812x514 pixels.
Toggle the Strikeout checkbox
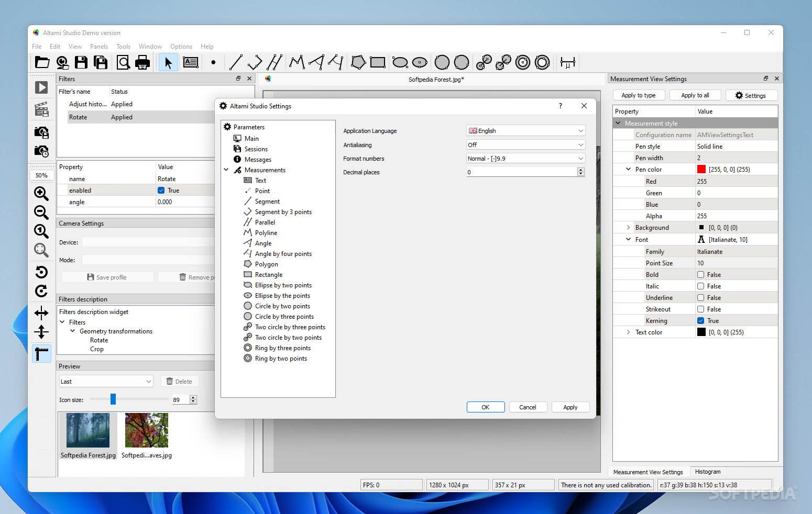pos(700,309)
